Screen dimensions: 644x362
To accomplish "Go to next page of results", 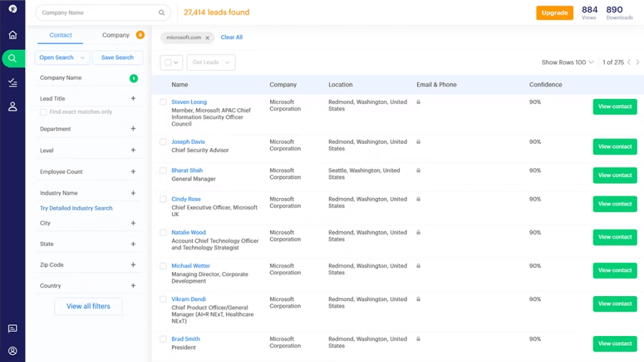I will [x=637, y=62].
